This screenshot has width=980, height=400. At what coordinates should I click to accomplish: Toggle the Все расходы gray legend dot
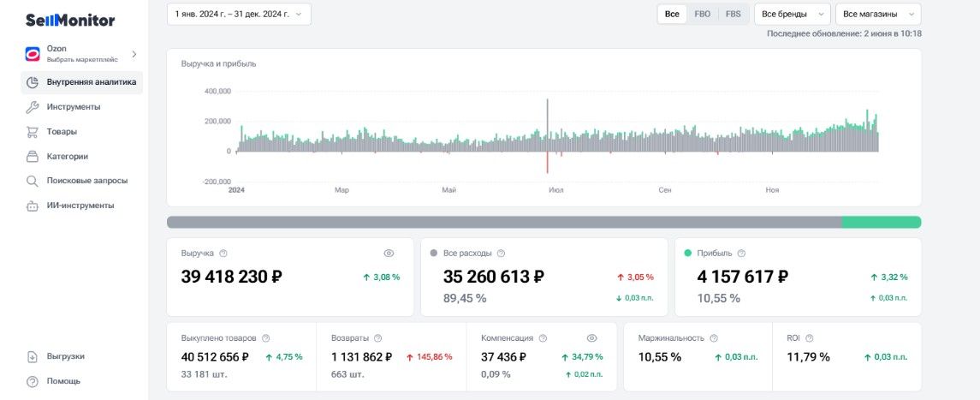click(434, 254)
